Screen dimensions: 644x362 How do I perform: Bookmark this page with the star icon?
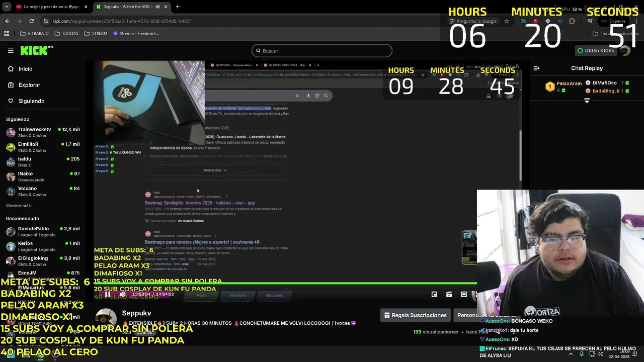pyautogui.click(x=507, y=21)
